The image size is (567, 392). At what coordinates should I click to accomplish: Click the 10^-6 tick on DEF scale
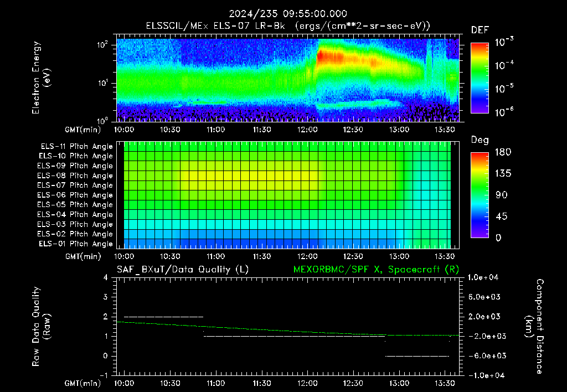tap(504, 112)
